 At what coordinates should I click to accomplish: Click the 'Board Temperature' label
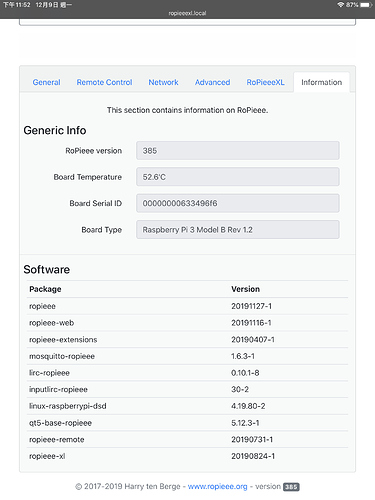(88, 177)
